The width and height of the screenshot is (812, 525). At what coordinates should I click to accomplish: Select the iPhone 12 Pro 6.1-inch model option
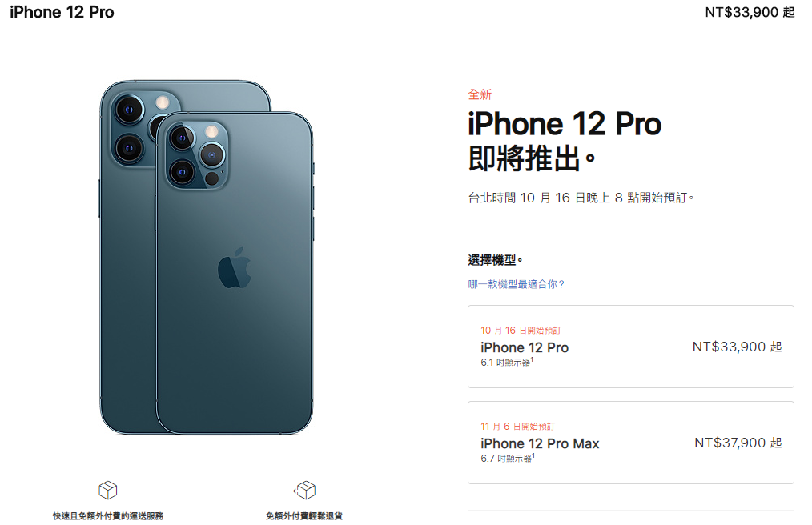point(631,347)
